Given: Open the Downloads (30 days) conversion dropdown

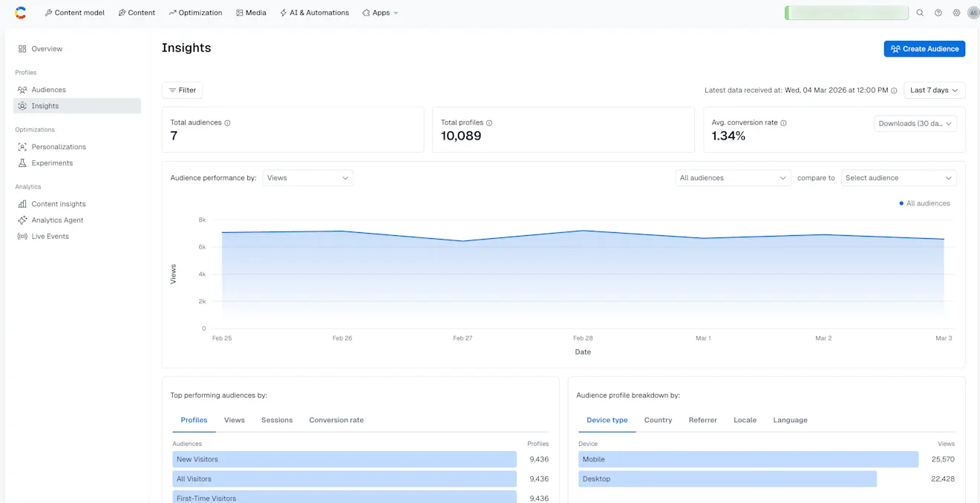Looking at the screenshot, I should click(x=915, y=123).
